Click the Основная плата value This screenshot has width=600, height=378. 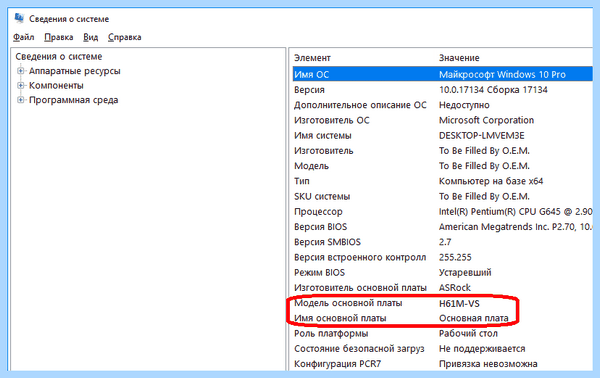pyautogui.click(x=473, y=318)
